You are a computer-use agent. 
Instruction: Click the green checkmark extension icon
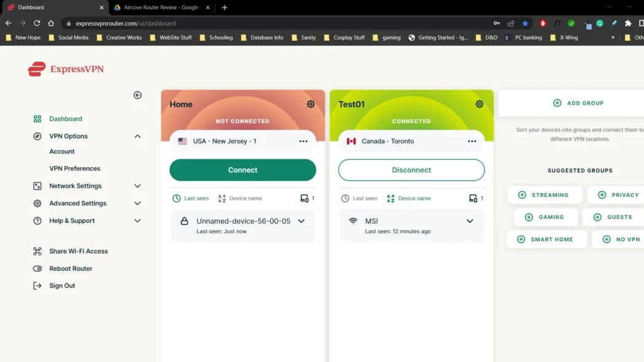click(571, 23)
